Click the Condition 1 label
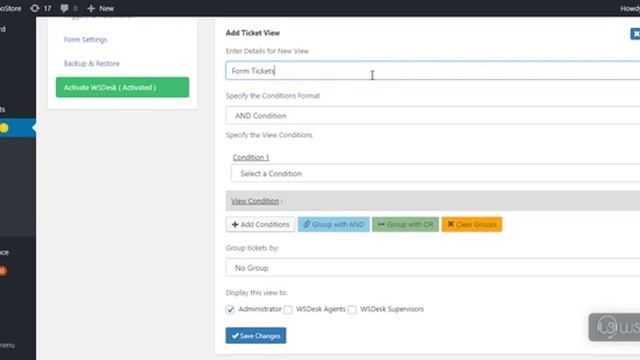Screen dimensions: 640x360 point(251,157)
